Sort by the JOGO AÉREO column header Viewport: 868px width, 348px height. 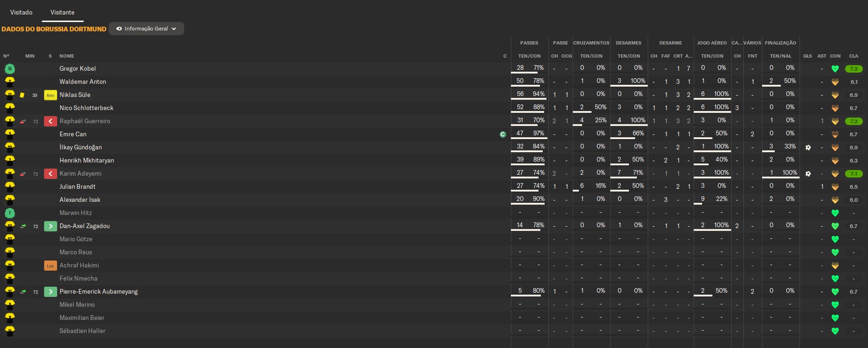coord(712,43)
